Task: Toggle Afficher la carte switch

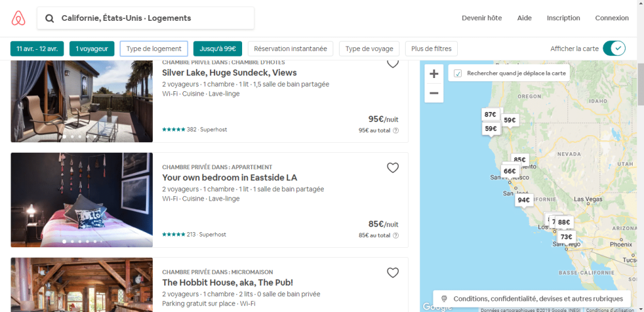Action: 614,48
